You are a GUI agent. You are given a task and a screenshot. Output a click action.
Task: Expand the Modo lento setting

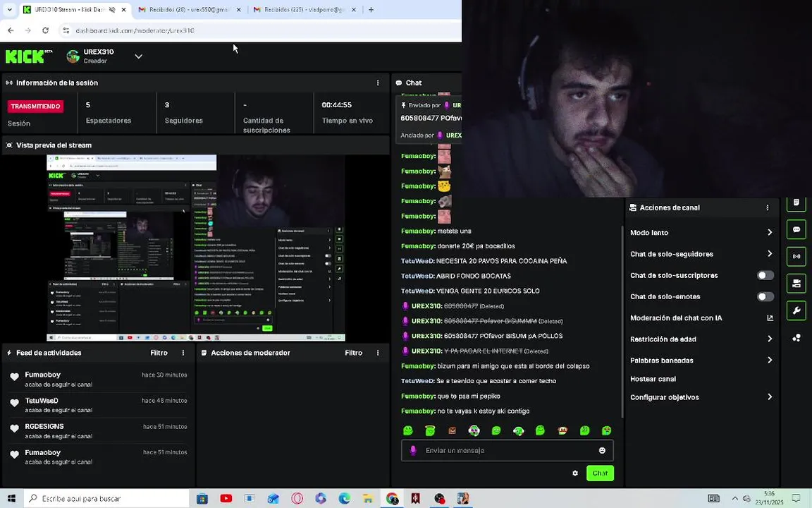(x=701, y=232)
